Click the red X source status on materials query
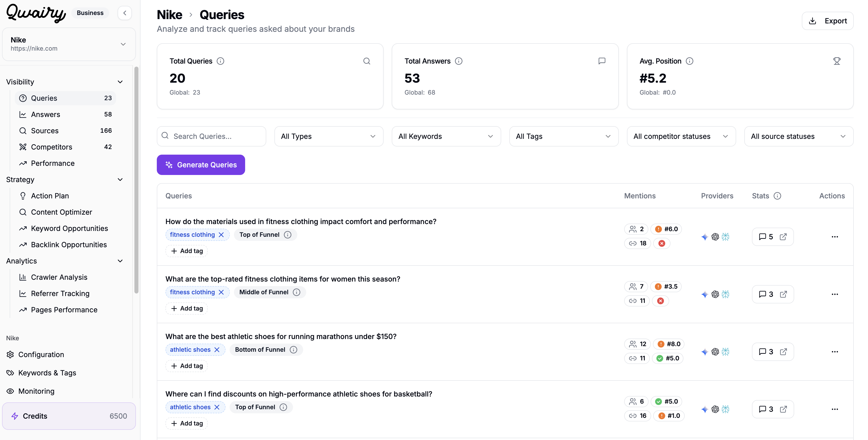The width and height of the screenshot is (868, 440). 662,243
